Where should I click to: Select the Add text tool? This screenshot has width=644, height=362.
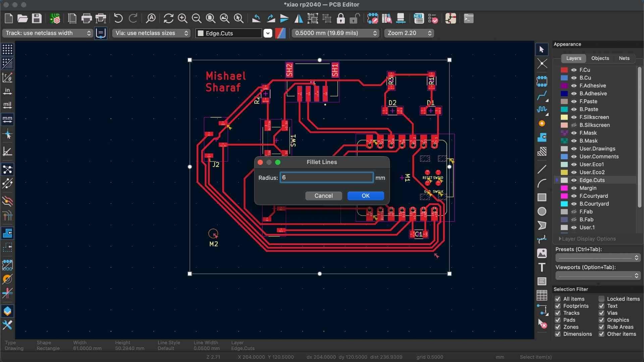(x=542, y=267)
